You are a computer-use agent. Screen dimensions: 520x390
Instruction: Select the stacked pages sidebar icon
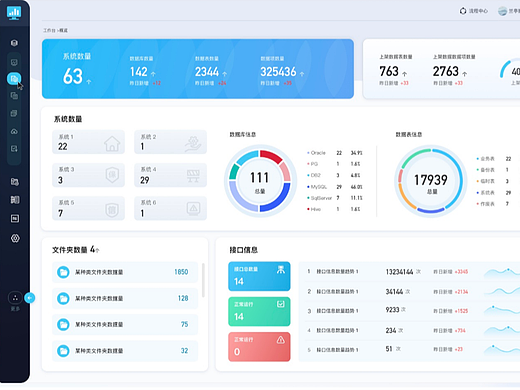pos(14,113)
